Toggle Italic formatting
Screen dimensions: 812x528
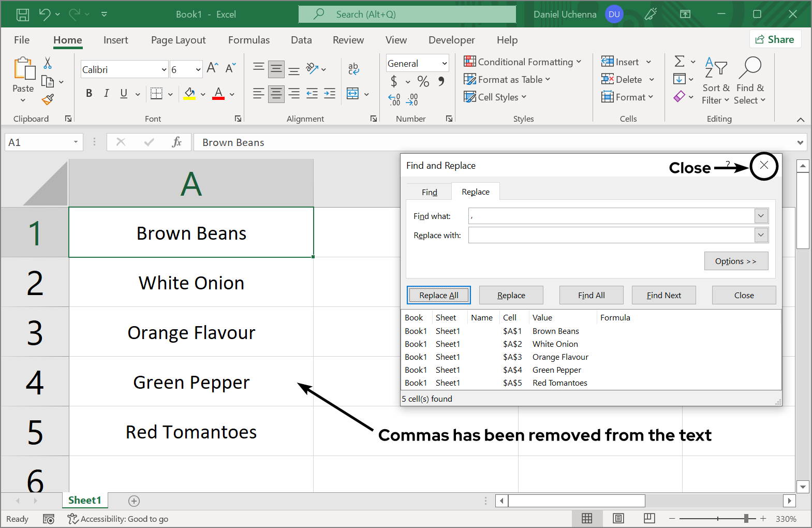click(106, 93)
